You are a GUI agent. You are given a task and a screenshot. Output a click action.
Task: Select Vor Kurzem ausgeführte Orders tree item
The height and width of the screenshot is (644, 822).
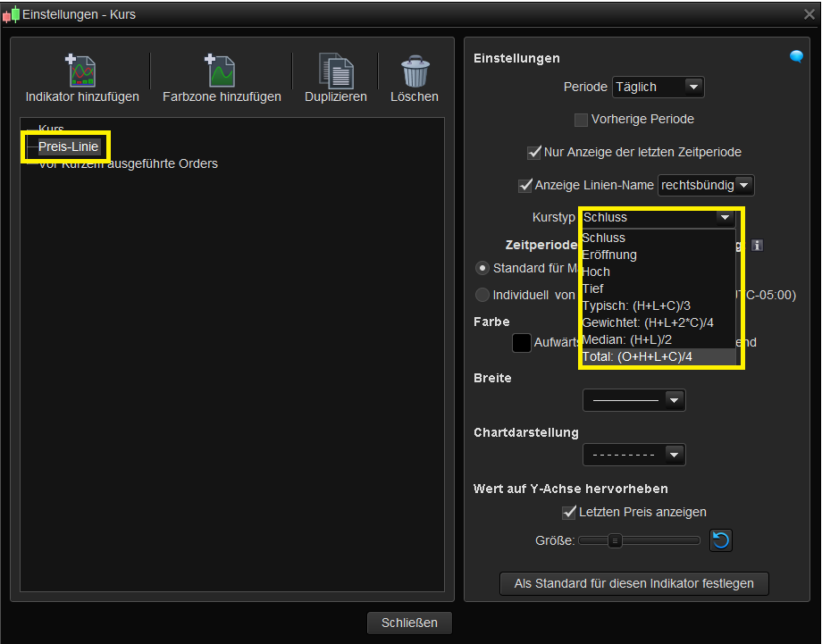point(129,164)
